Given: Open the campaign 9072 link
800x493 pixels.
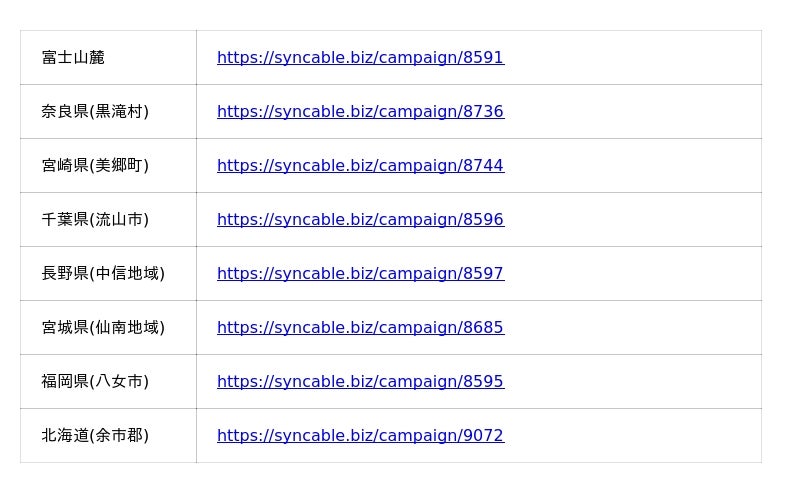Looking at the screenshot, I should [x=360, y=436].
